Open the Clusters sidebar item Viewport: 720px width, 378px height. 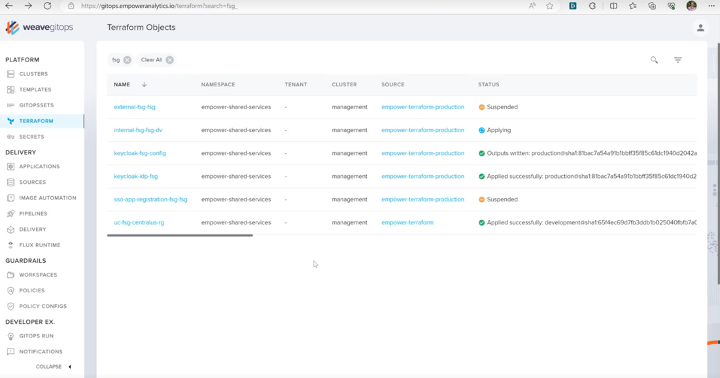point(33,74)
